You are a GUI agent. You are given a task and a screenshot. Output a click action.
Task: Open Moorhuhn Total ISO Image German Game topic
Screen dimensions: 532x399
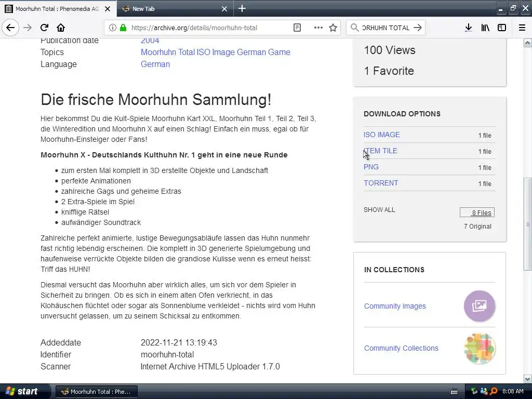click(x=216, y=52)
